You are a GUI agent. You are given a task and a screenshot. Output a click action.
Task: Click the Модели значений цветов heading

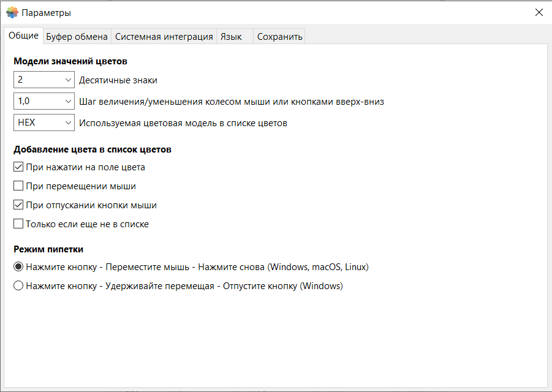(70, 61)
